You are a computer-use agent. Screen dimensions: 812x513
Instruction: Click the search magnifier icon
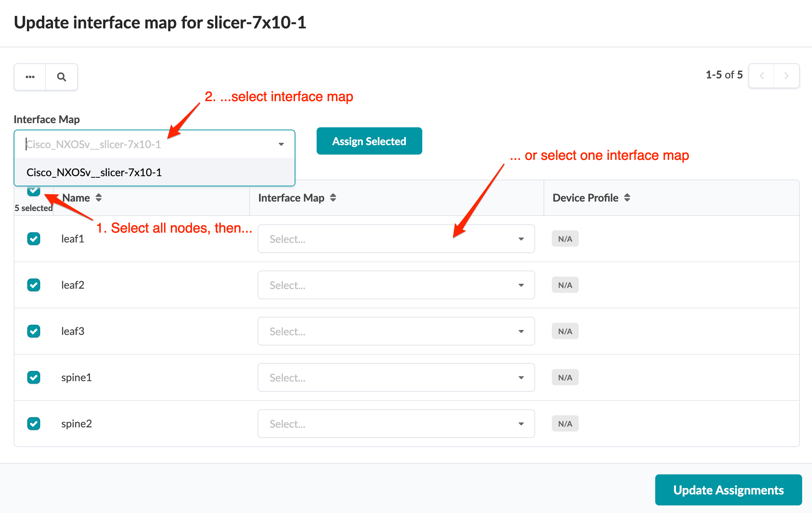(x=61, y=77)
